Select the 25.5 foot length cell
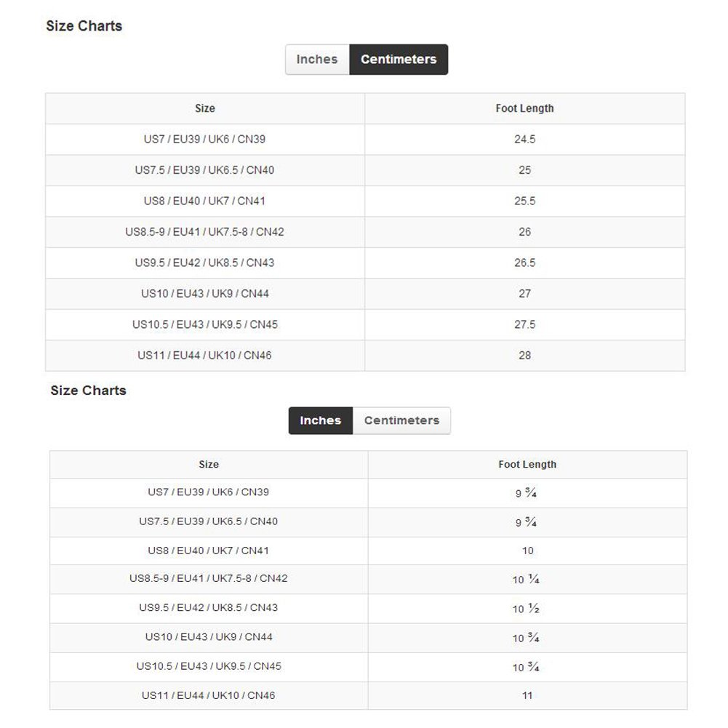Screen dimensions: 728x728 tap(524, 201)
